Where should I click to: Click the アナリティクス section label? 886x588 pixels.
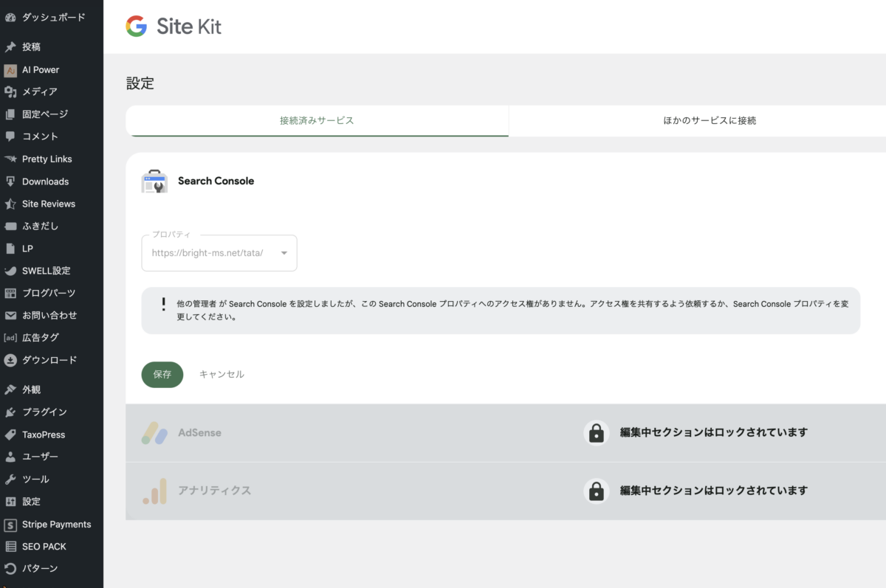click(214, 491)
